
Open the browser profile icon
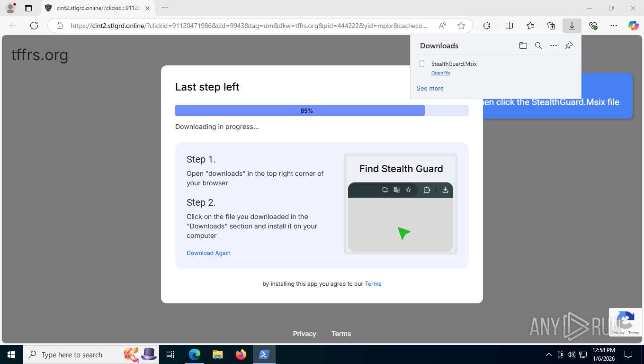(10, 8)
